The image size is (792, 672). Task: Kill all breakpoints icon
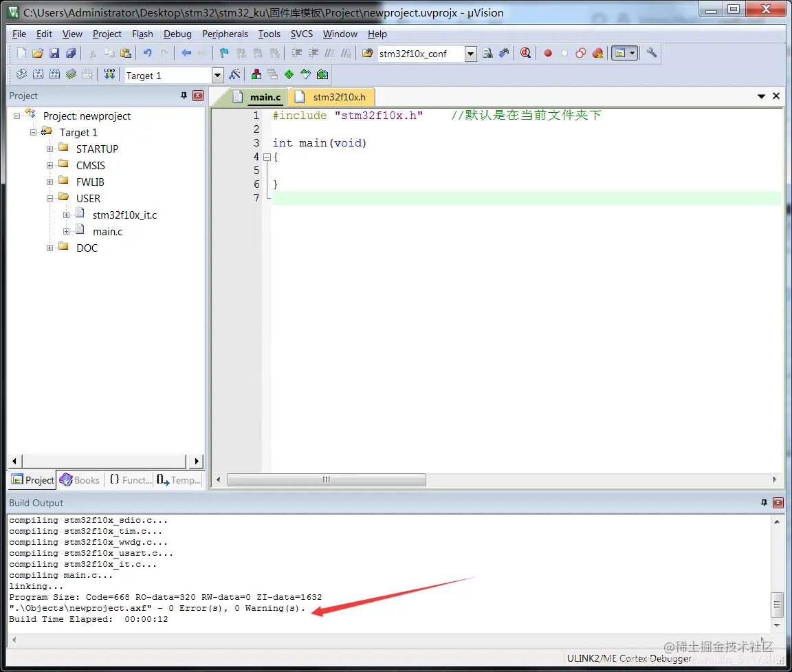coord(597,53)
